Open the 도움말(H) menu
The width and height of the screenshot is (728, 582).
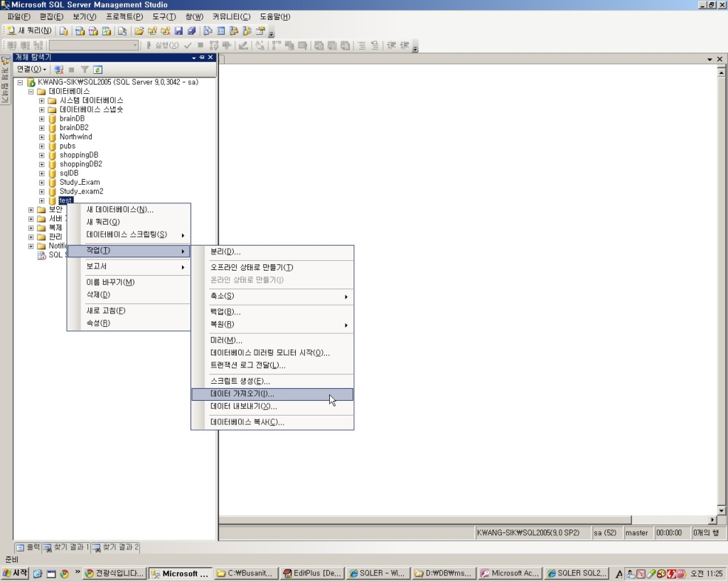(x=275, y=17)
